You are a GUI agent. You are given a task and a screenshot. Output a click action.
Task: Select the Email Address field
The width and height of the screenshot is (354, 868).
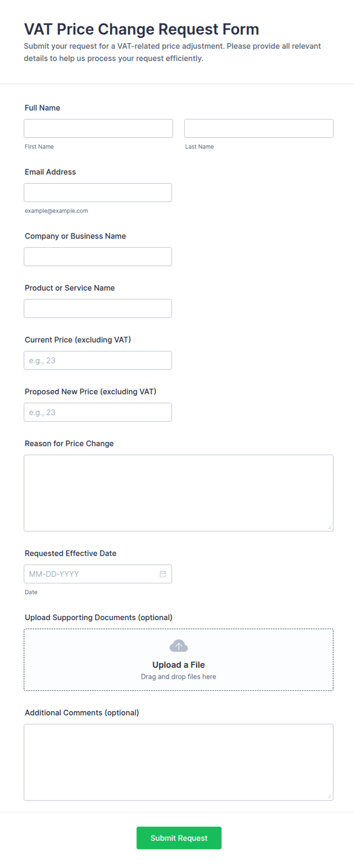[x=98, y=192]
